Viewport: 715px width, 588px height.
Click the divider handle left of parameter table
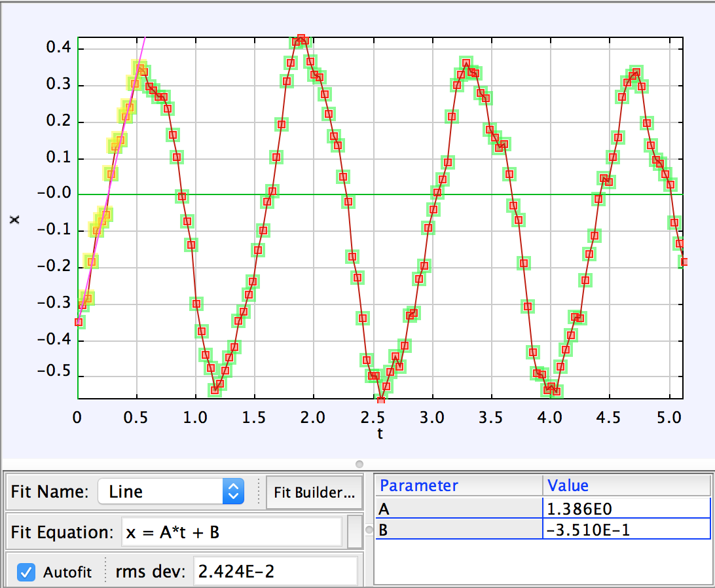(x=369, y=529)
